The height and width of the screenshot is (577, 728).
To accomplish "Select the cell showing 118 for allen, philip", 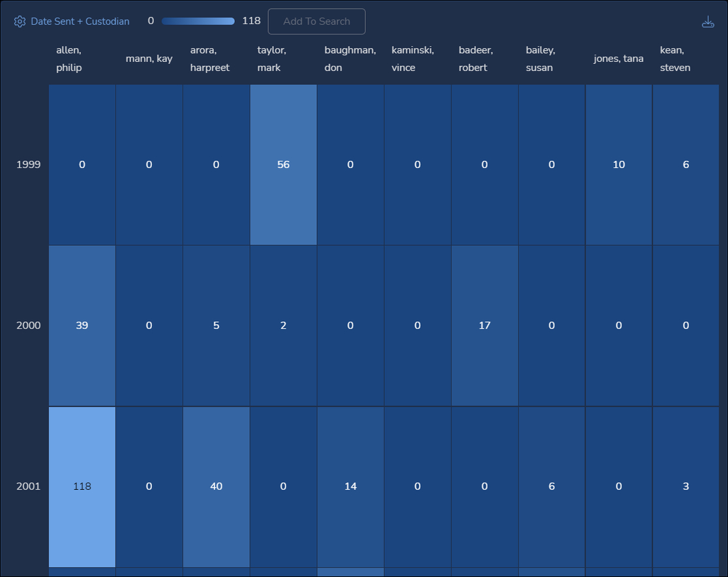I will point(82,486).
